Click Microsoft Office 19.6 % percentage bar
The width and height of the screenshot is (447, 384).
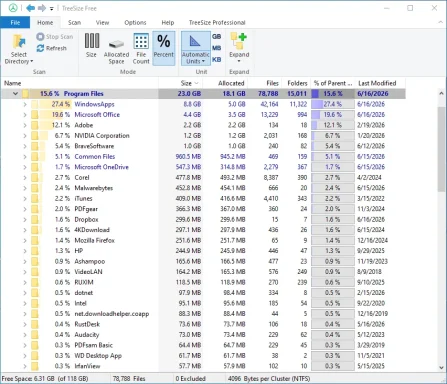(x=333, y=115)
